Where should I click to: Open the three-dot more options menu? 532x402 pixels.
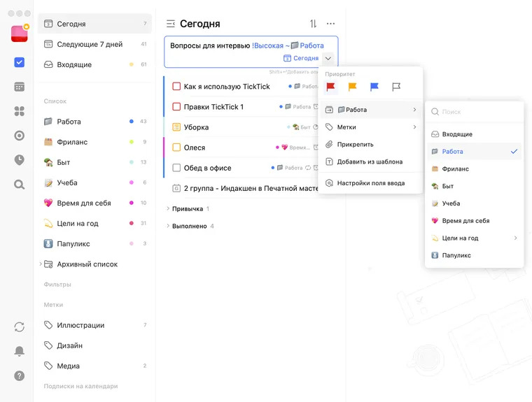[330, 24]
